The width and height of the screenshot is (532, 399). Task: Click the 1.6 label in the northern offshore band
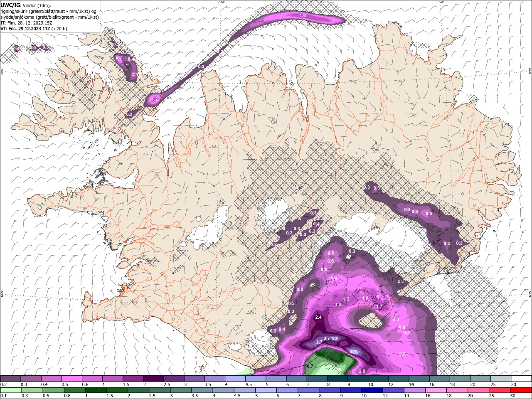(x=303, y=15)
